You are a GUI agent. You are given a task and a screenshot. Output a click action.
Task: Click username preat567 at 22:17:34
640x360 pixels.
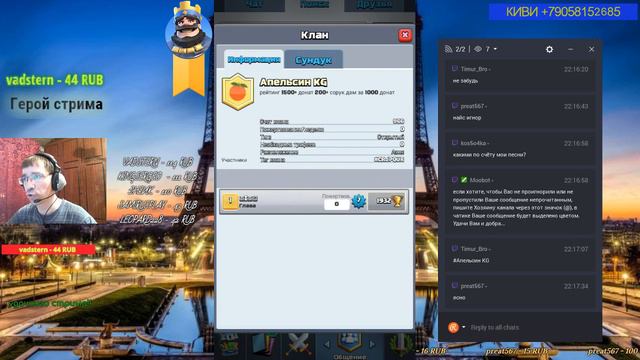point(473,286)
